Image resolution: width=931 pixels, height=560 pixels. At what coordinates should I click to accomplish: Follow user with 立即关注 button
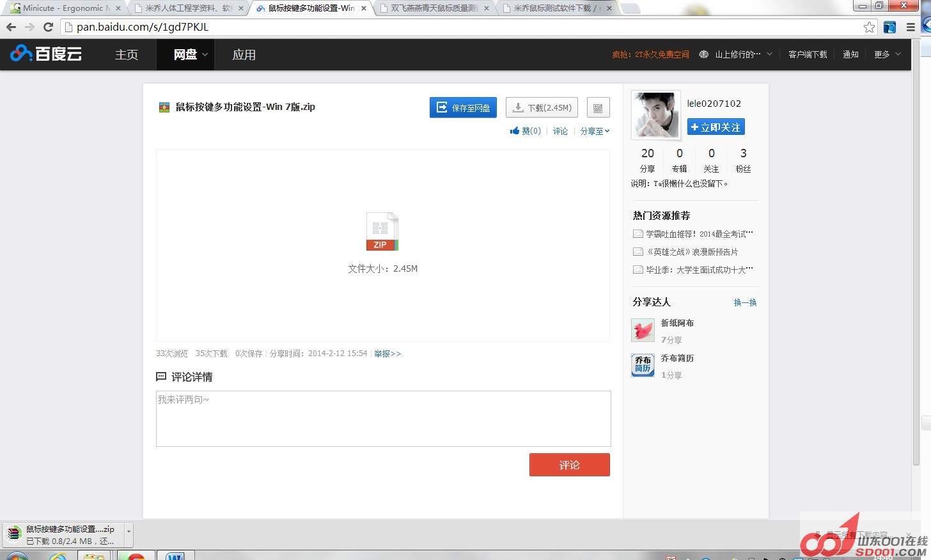(x=716, y=127)
